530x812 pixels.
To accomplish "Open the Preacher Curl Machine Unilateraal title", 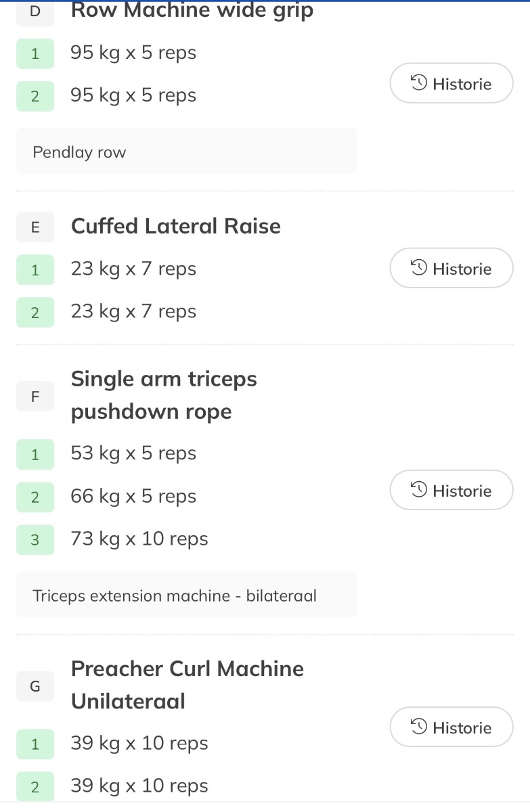I will [187, 685].
